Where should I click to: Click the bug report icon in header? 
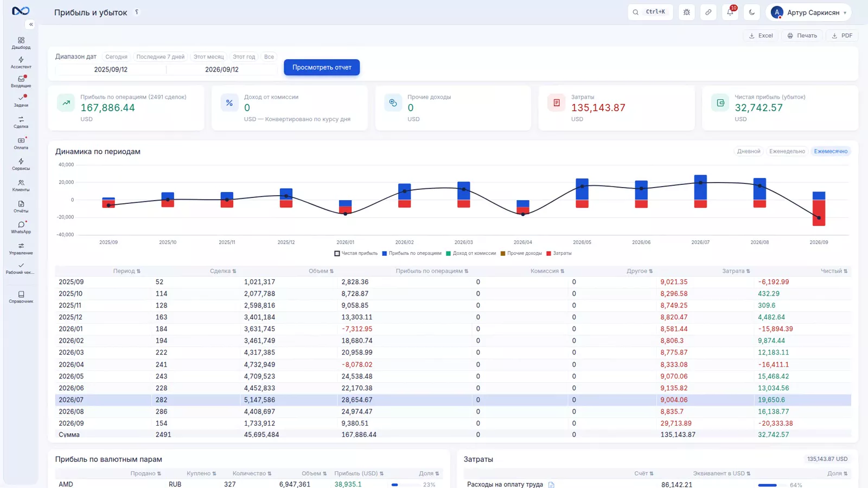[x=687, y=12]
